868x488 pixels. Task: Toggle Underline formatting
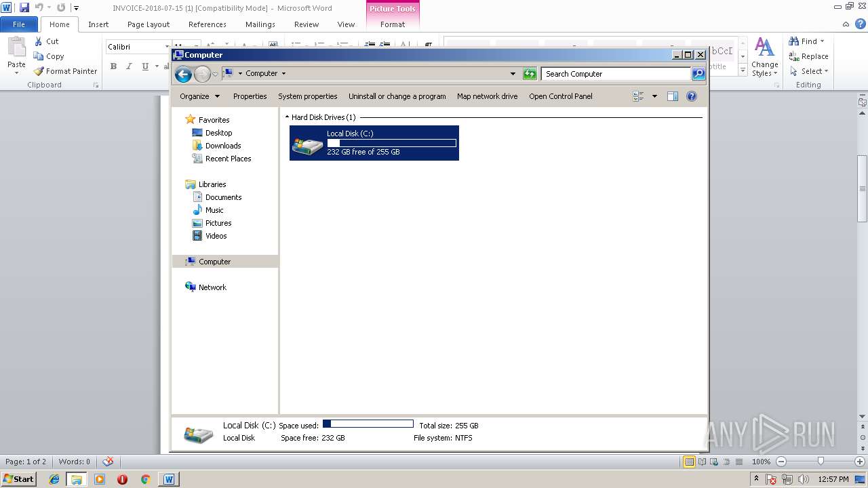(145, 66)
